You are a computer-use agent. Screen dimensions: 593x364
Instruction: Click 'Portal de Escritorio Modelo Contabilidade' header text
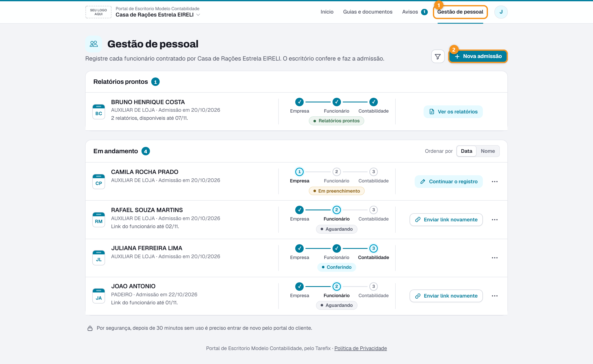point(157,8)
